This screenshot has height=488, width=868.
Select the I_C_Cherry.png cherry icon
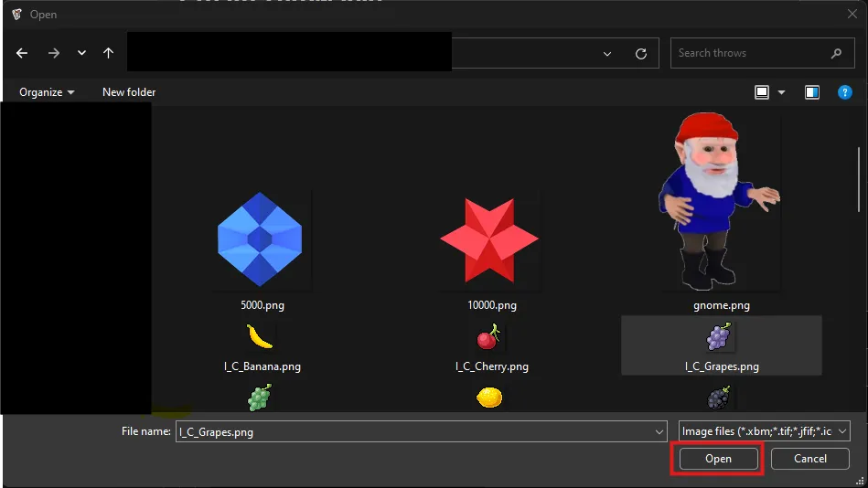click(488, 336)
